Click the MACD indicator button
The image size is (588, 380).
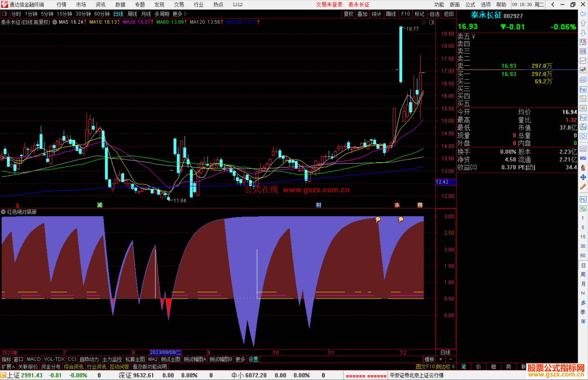(x=33, y=359)
